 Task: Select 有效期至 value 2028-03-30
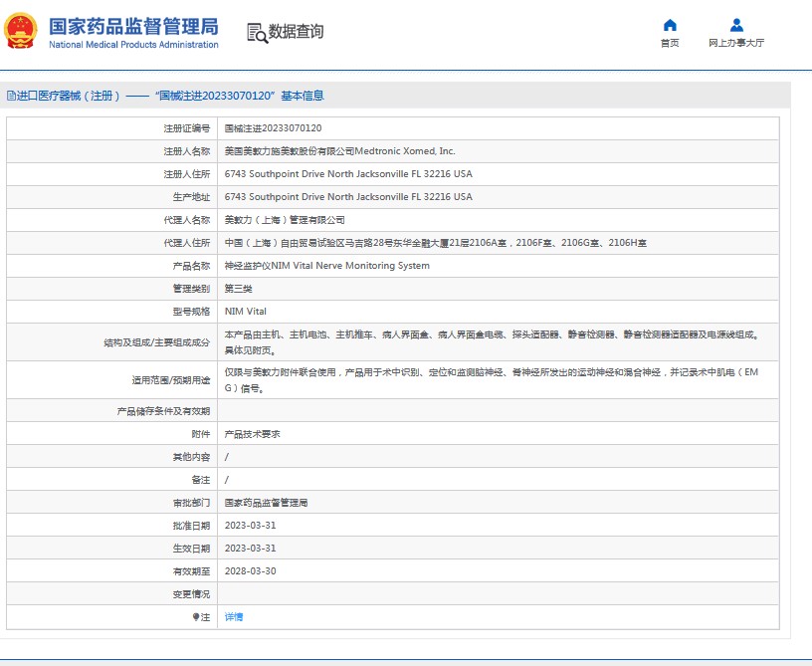(250, 571)
